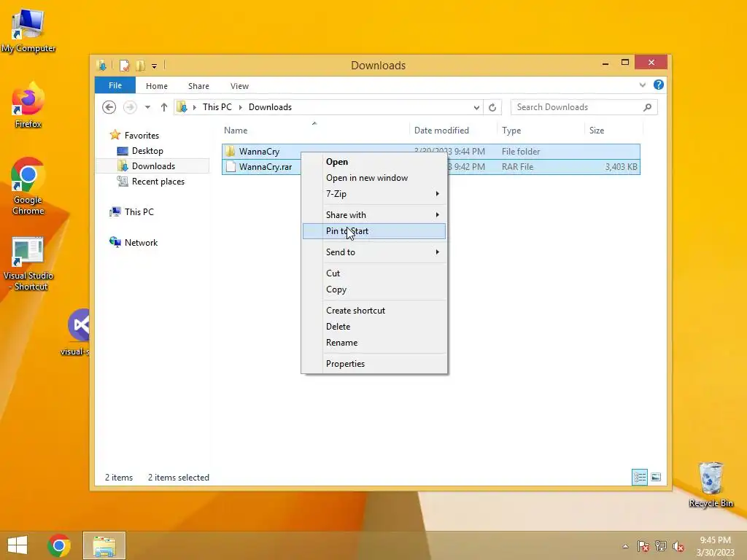Open Visual Studio shortcut on desktop
This screenshot has width=747, height=560.
point(28,263)
